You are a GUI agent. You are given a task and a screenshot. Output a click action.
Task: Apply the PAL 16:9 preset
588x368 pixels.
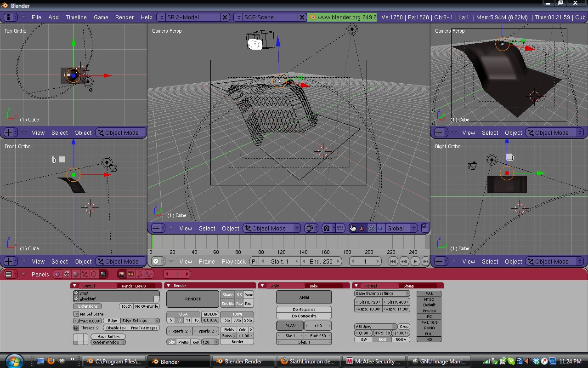coord(429,322)
